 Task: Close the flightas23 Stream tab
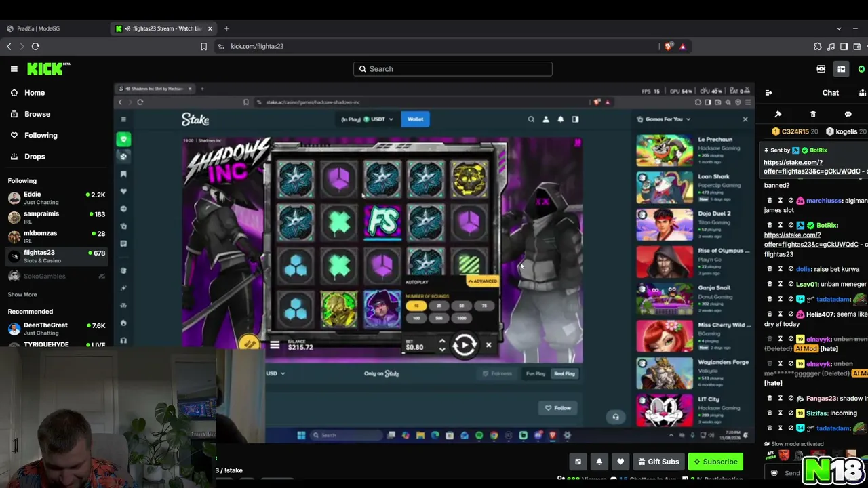pos(210,28)
